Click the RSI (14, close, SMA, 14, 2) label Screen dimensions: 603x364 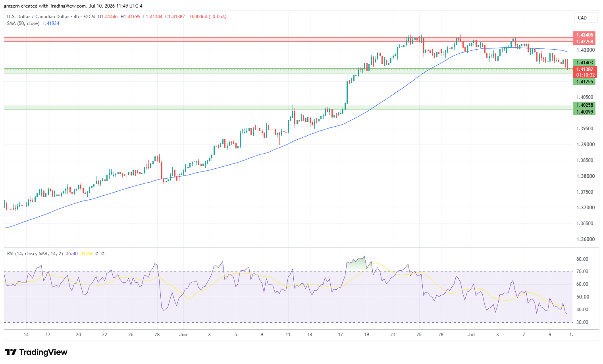[35, 254]
